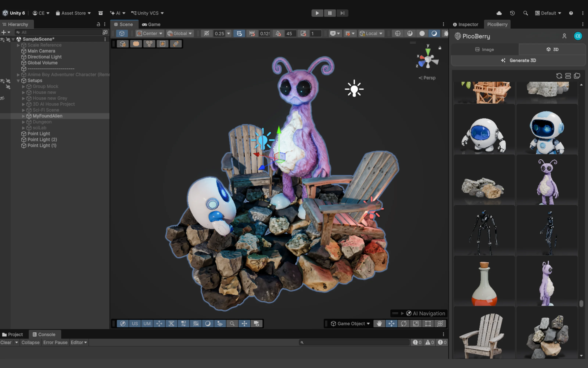Viewport: 588px width, 368px height.
Task: Refresh the PicoBerry asset gallery
Action: coord(559,76)
